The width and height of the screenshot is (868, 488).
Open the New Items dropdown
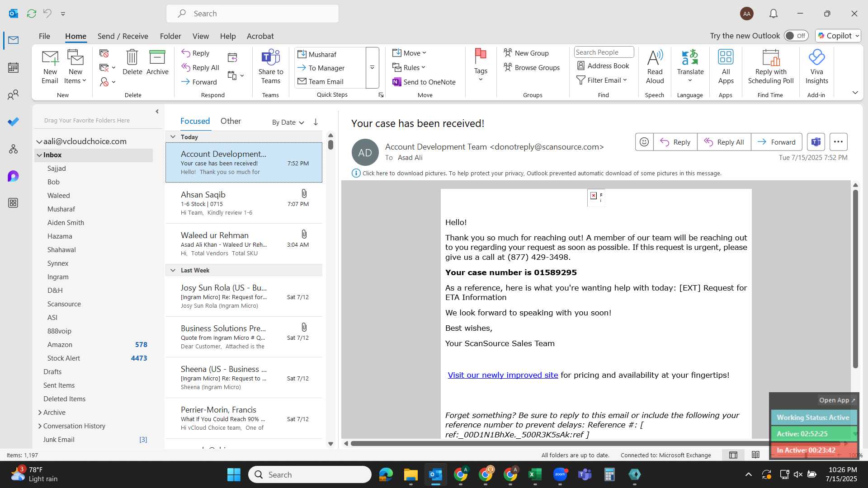75,67
